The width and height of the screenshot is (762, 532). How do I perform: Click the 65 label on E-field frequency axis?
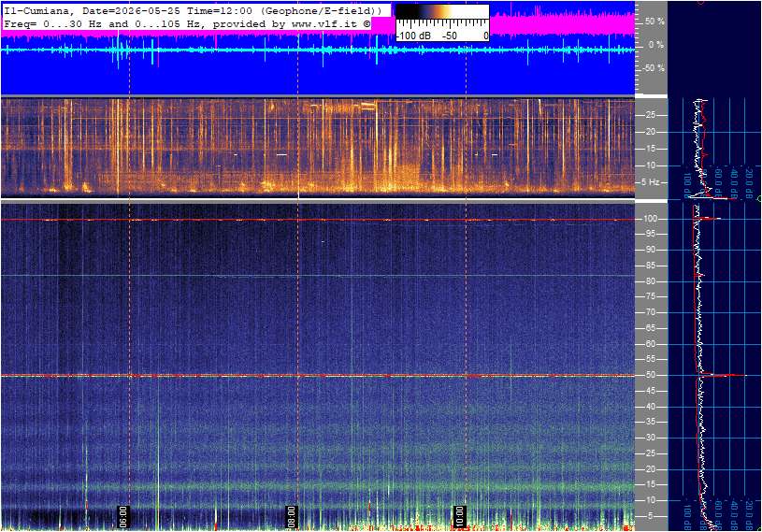point(650,328)
